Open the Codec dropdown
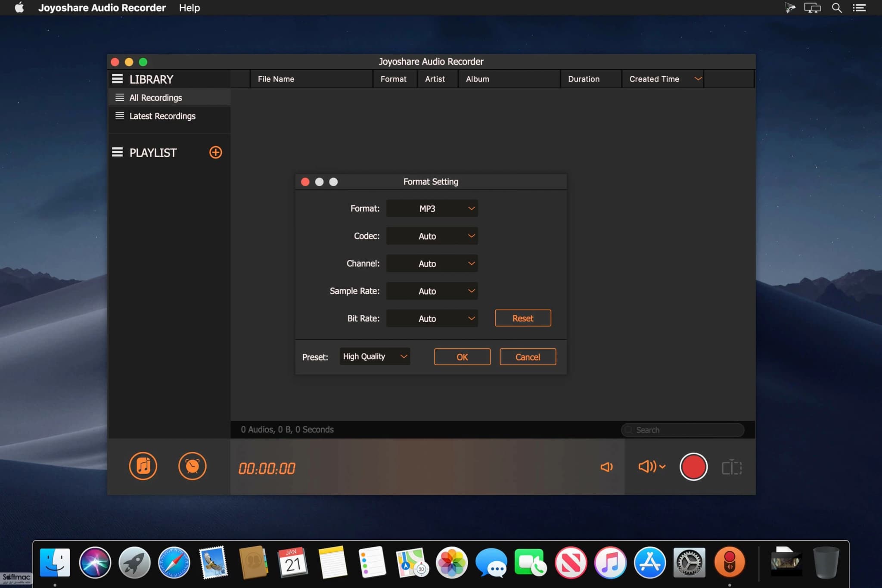Screen dimensions: 882x588 (432, 236)
